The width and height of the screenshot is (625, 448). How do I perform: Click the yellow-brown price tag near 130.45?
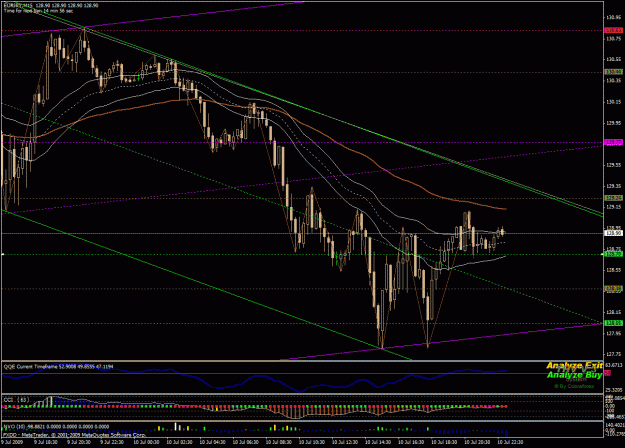[x=614, y=72]
